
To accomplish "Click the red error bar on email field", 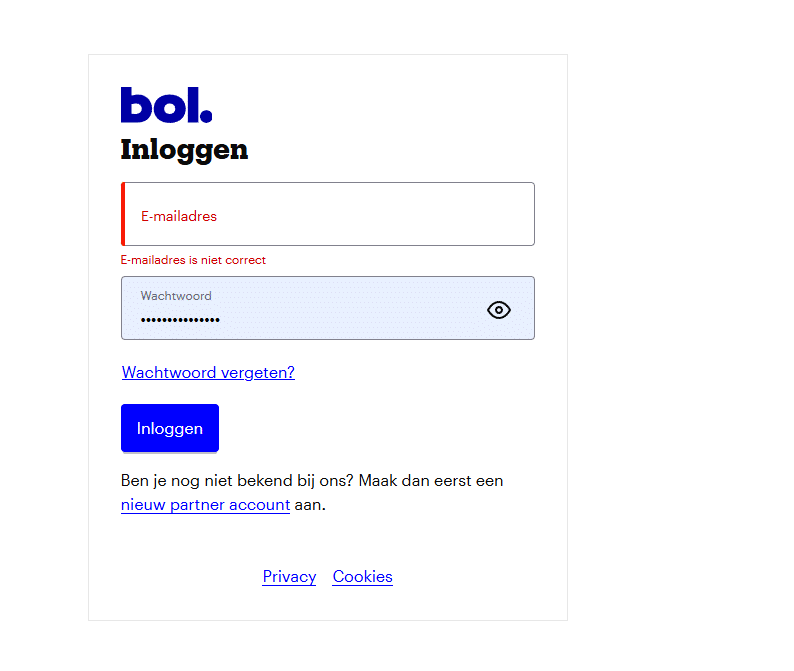I will [123, 214].
